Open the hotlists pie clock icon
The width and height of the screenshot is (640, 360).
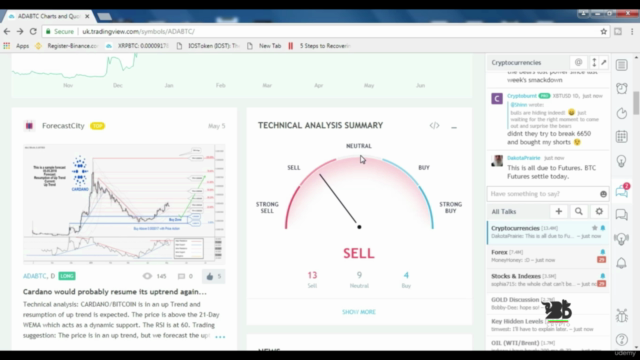[622, 113]
